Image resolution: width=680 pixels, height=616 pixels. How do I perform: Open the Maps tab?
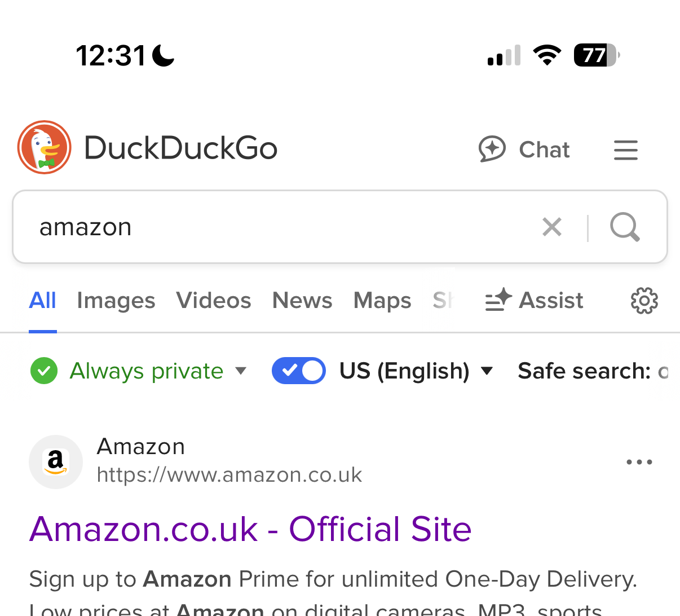pos(382,301)
